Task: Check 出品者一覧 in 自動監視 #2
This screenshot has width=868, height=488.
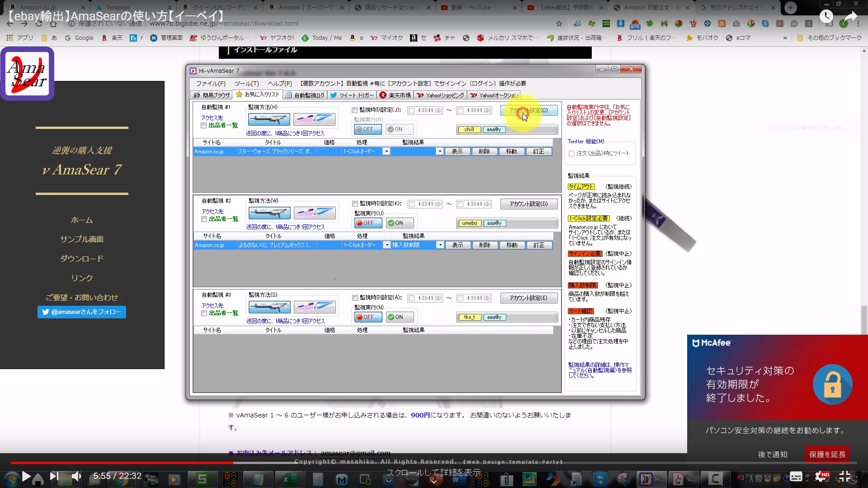Action: pos(204,219)
